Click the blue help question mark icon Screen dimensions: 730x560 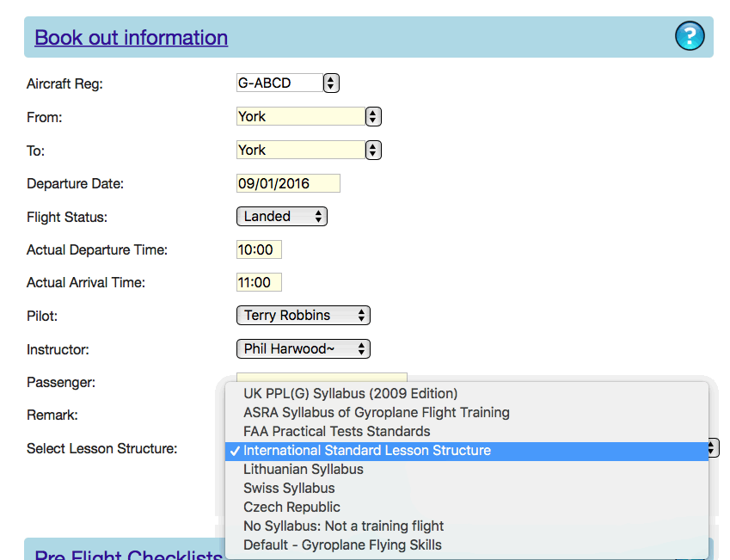coord(690,36)
